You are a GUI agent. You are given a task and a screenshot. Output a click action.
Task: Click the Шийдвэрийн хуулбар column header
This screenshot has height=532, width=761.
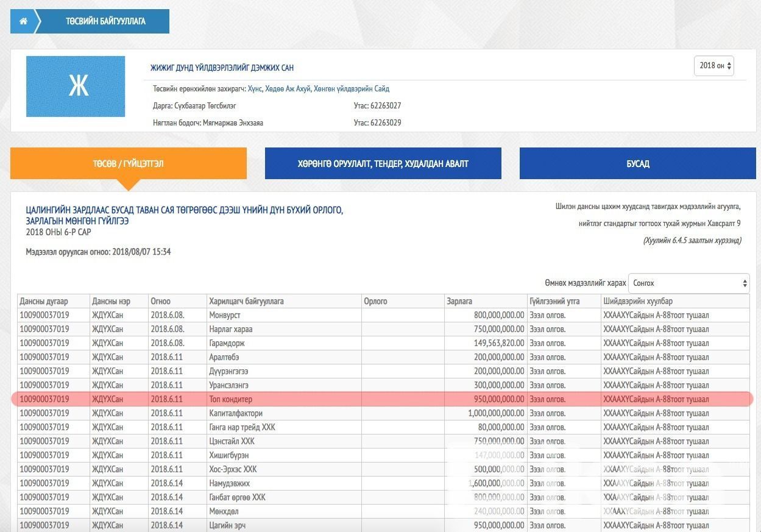pyautogui.click(x=638, y=301)
